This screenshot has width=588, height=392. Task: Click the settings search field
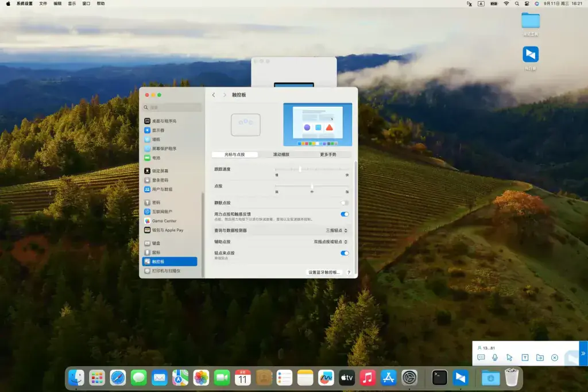coord(172,107)
